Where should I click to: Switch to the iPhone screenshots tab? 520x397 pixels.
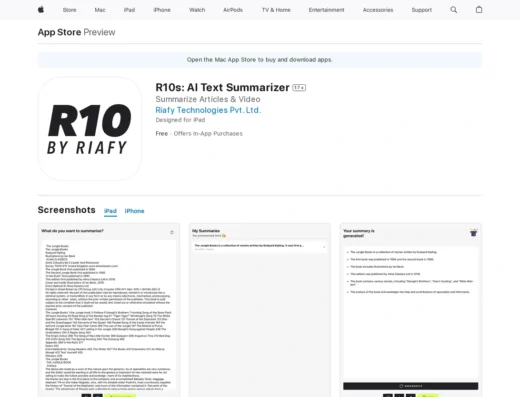tap(134, 211)
